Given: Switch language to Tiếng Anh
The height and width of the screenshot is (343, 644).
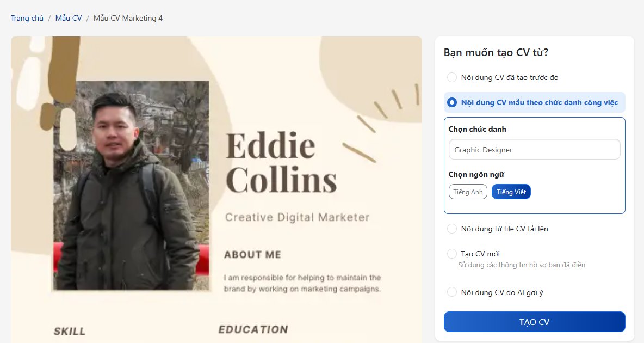Looking at the screenshot, I should tap(468, 192).
